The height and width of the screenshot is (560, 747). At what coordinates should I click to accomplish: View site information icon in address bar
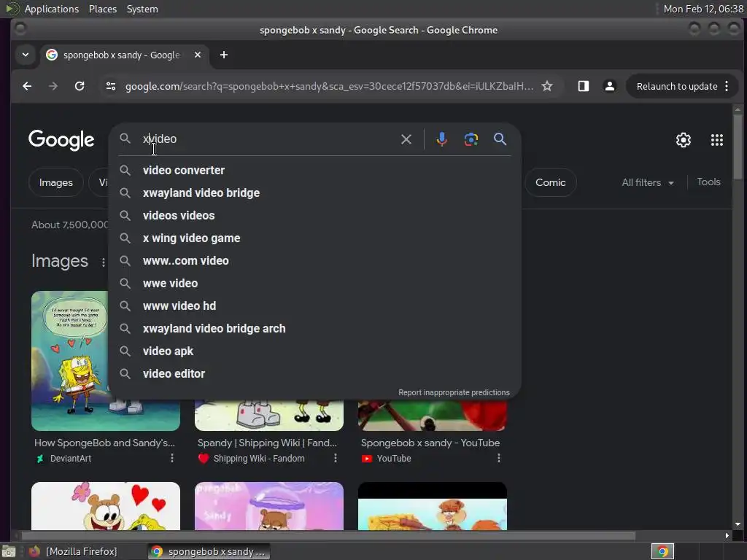click(111, 86)
